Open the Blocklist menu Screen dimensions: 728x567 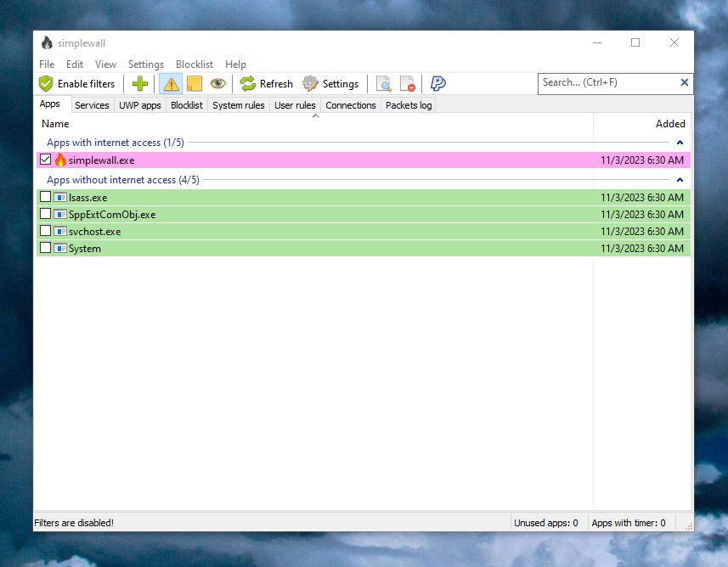point(194,65)
